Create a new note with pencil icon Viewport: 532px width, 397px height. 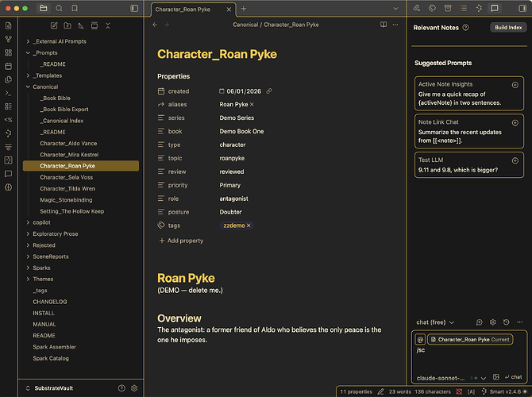54,25
